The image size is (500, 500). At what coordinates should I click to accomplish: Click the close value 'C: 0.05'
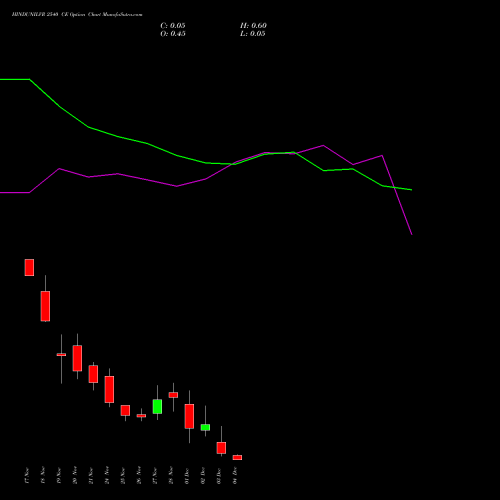[x=173, y=26]
